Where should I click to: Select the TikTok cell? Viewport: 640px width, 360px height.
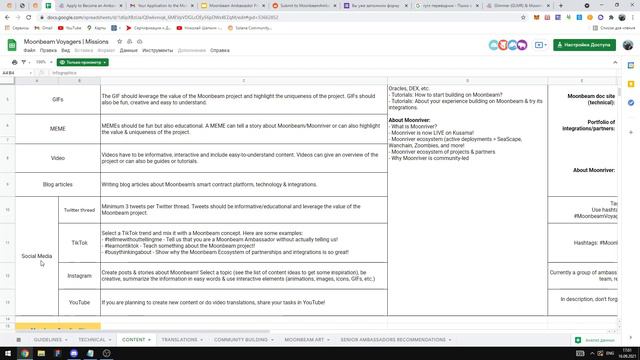click(x=80, y=243)
